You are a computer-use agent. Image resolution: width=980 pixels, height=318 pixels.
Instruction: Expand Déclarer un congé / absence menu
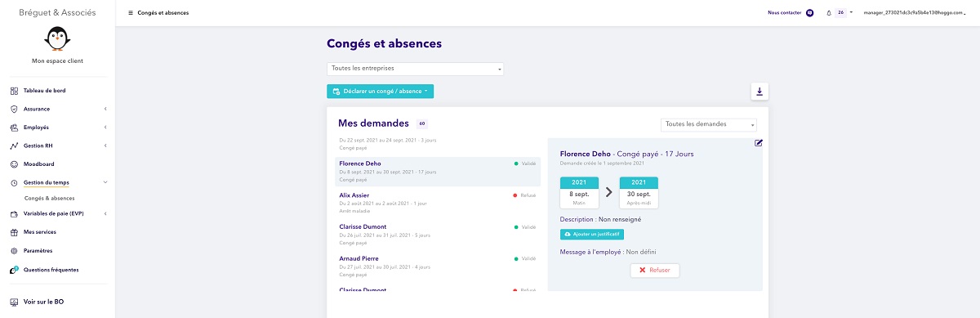click(x=380, y=92)
